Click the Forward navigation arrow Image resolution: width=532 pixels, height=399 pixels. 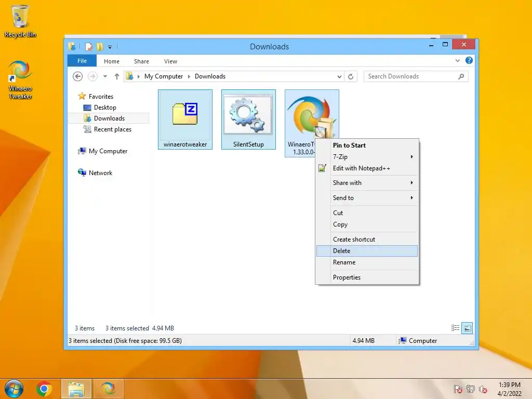[92, 76]
